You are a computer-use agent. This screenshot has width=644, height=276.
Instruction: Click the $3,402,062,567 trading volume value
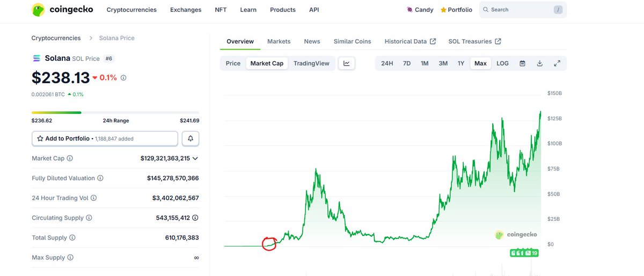(x=175, y=198)
